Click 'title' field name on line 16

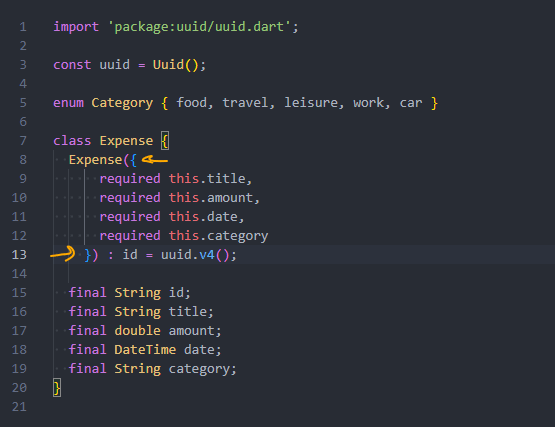tap(188, 312)
